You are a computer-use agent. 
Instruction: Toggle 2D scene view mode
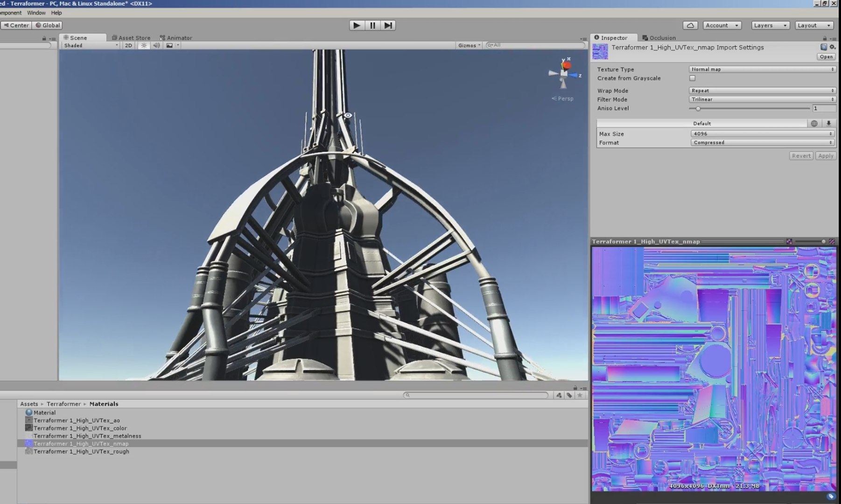128,46
